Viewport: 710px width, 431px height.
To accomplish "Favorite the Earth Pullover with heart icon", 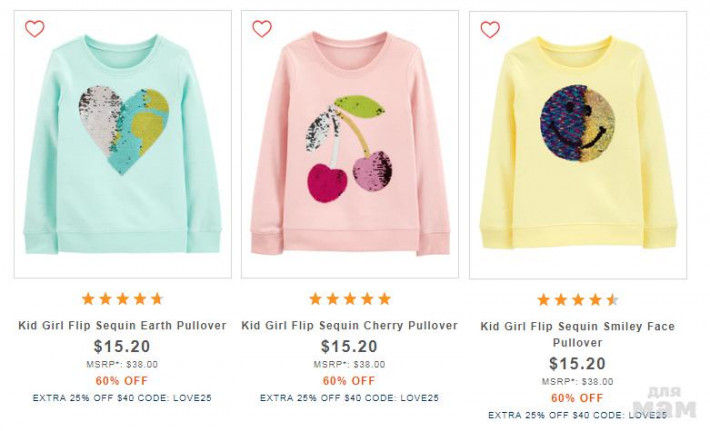I will click(x=35, y=29).
